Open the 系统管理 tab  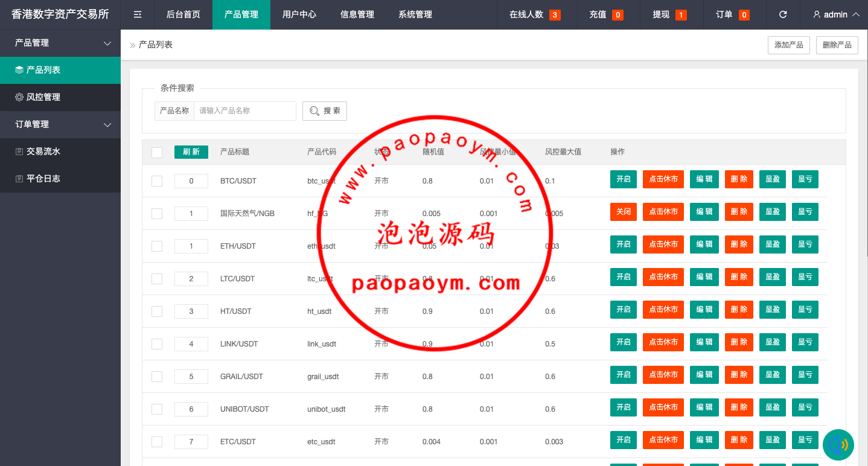(415, 14)
